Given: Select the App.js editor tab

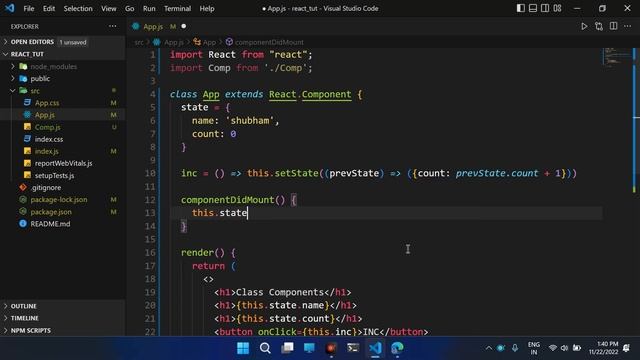Looking at the screenshot, I should (153, 27).
